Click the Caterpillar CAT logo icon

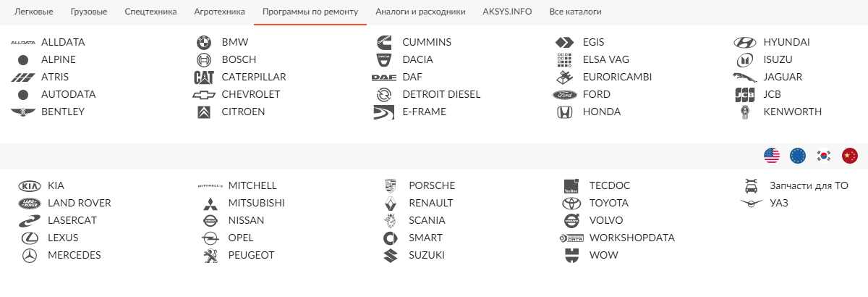(x=204, y=77)
